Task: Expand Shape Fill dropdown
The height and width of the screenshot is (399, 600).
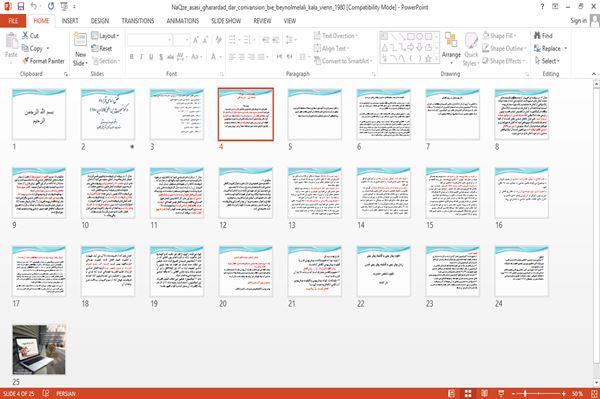Action: coord(499,36)
